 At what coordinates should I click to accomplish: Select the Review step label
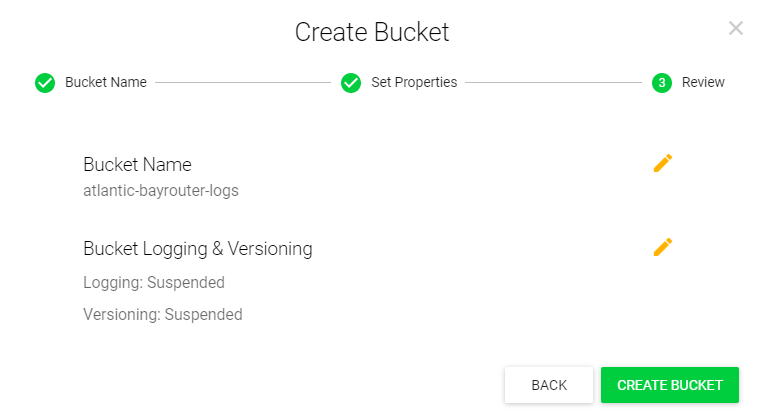point(703,83)
